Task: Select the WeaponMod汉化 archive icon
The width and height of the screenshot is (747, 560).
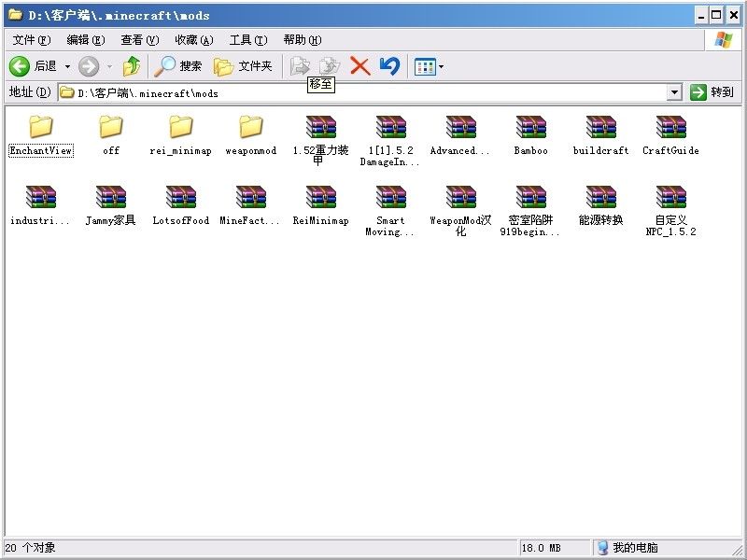Action: [x=461, y=197]
